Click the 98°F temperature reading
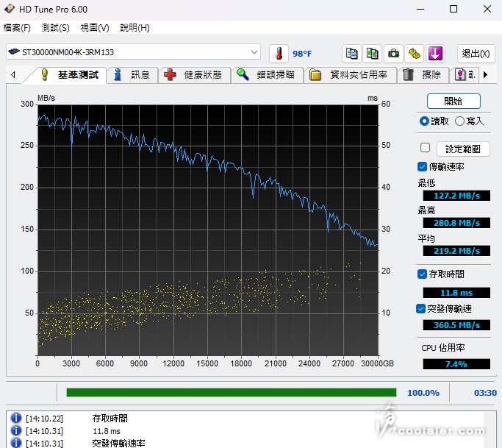 pos(301,54)
